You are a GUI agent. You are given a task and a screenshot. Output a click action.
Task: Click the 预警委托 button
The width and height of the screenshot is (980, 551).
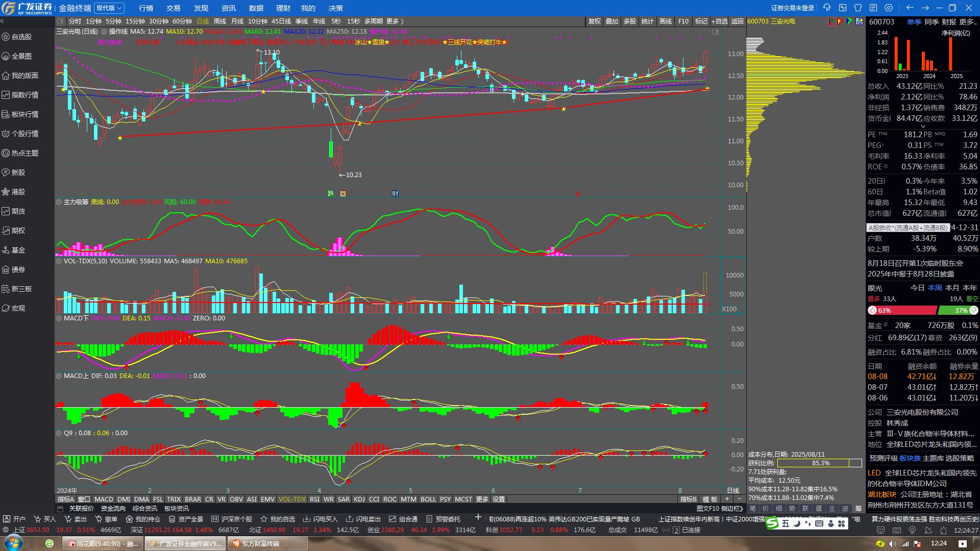point(443,519)
